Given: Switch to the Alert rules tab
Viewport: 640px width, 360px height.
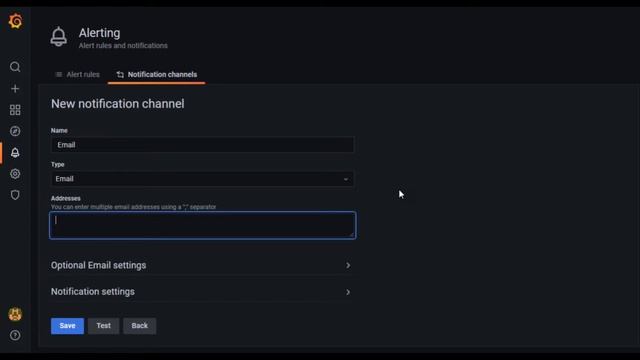Looking at the screenshot, I should (x=78, y=75).
